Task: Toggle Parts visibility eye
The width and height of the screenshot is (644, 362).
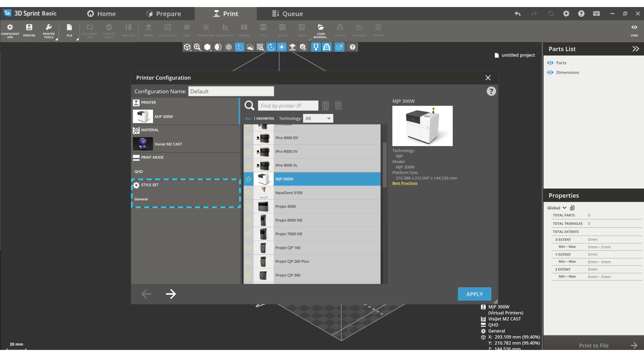Action: coord(550,63)
